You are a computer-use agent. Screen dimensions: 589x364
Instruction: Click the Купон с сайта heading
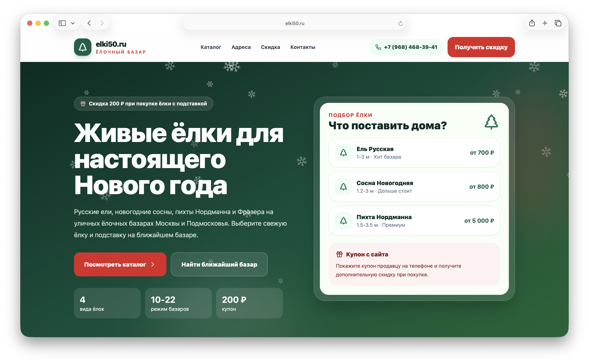[367, 254]
